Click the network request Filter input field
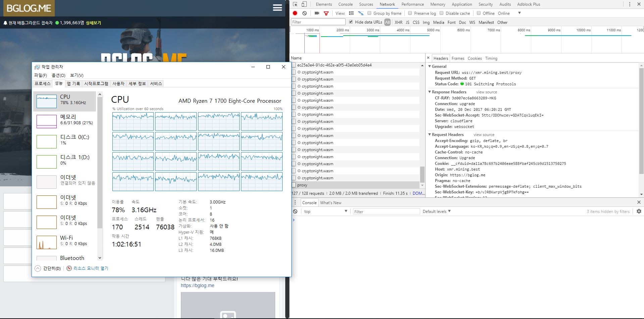 pyautogui.click(x=318, y=22)
